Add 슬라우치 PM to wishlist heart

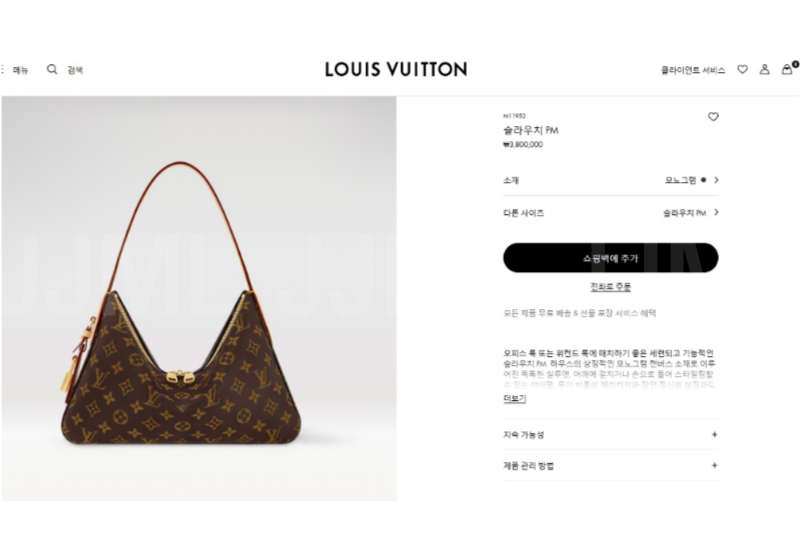[713, 117]
